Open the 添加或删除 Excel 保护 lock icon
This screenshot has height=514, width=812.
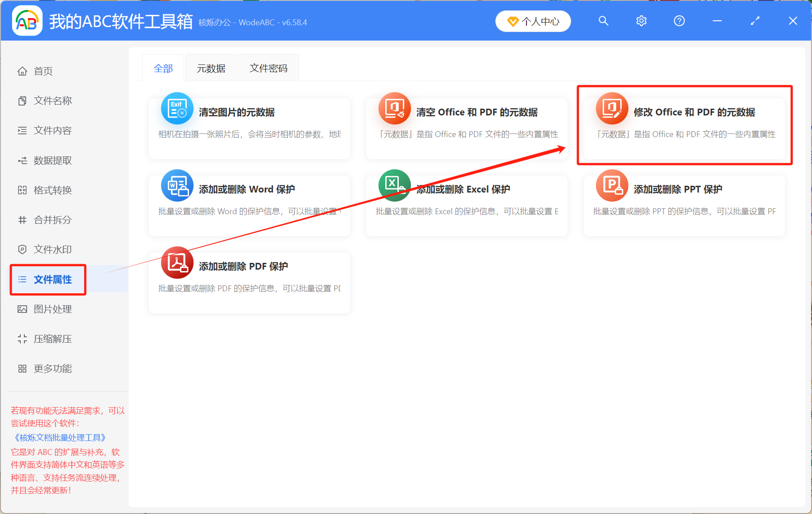[x=394, y=186]
